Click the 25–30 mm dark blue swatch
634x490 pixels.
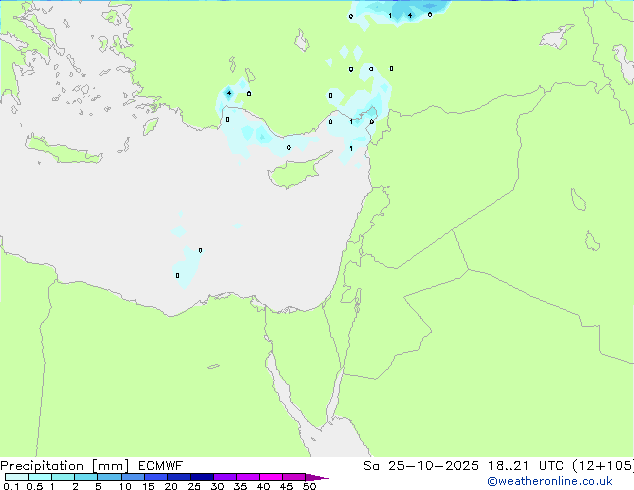pos(201,477)
